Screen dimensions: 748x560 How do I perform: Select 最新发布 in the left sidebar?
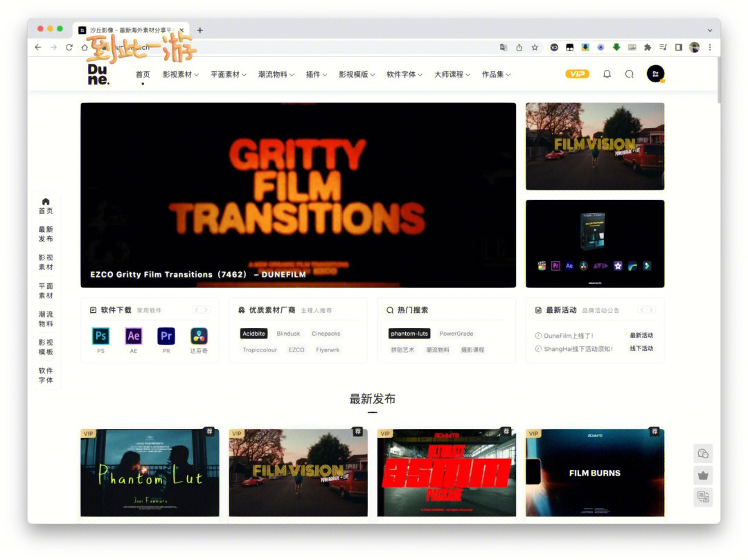pyautogui.click(x=46, y=234)
